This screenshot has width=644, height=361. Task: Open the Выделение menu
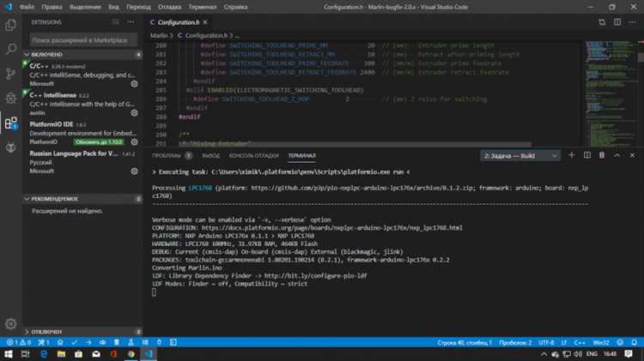85,7
